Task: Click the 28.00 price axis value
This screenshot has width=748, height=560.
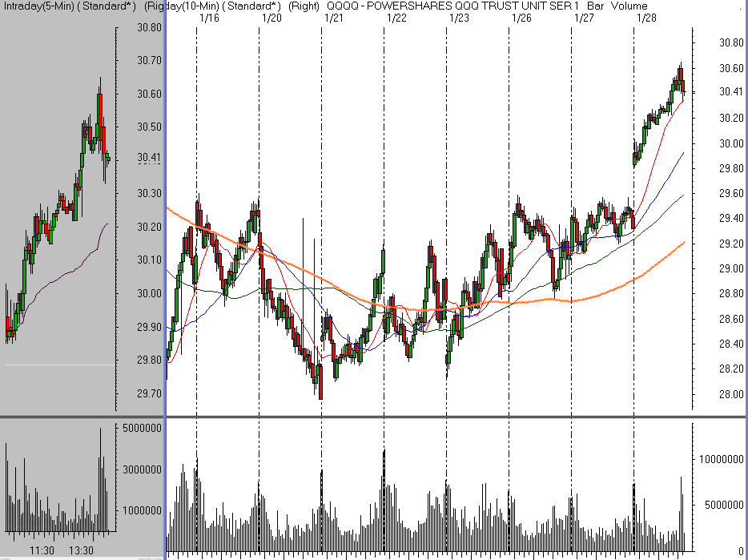Action: 731,394
